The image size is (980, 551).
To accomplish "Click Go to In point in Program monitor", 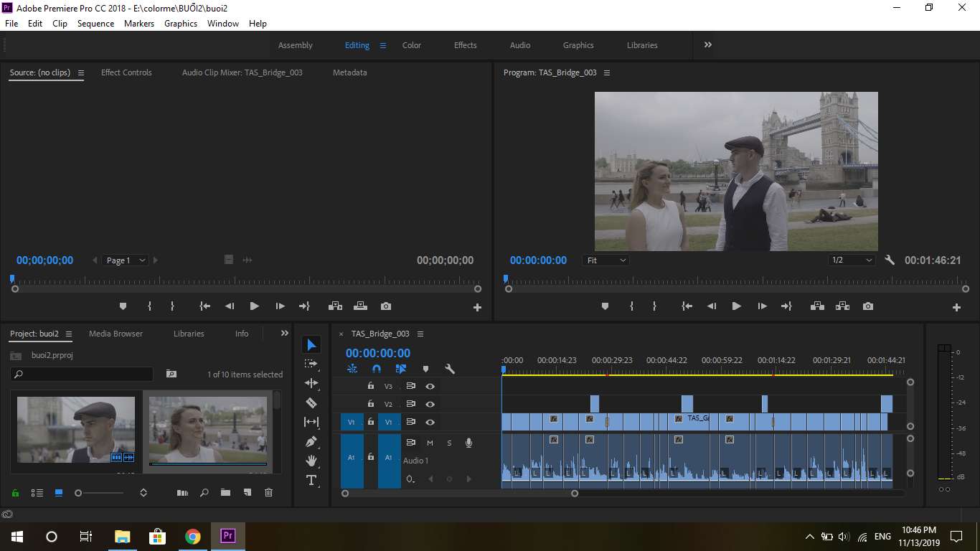I will pos(687,306).
